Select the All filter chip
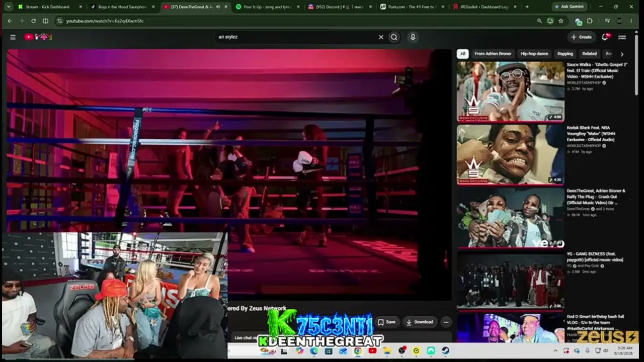 [462, 54]
